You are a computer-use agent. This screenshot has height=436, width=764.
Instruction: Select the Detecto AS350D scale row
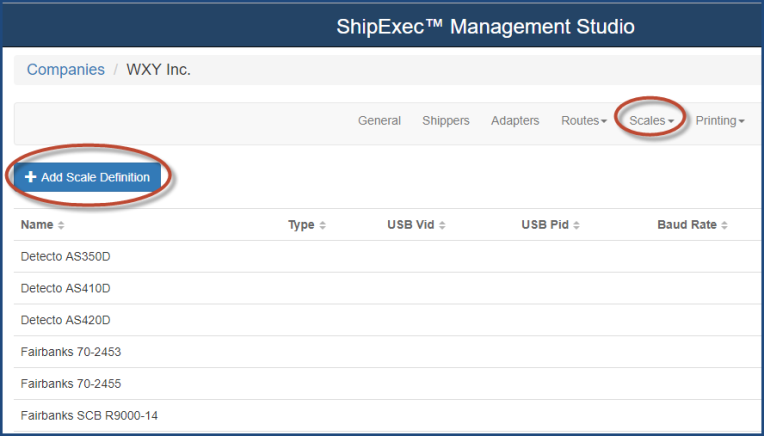pos(65,257)
